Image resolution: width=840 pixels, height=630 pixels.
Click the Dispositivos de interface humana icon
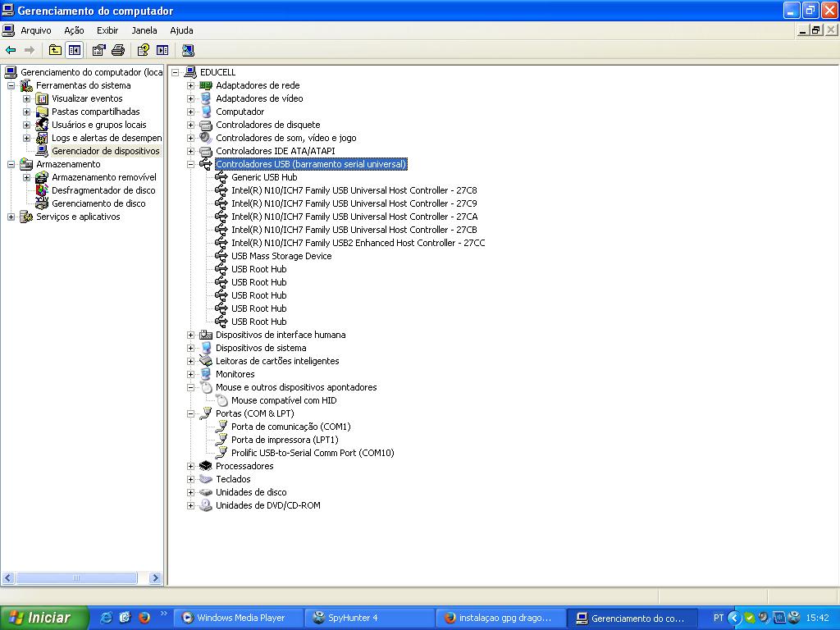[x=206, y=335]
